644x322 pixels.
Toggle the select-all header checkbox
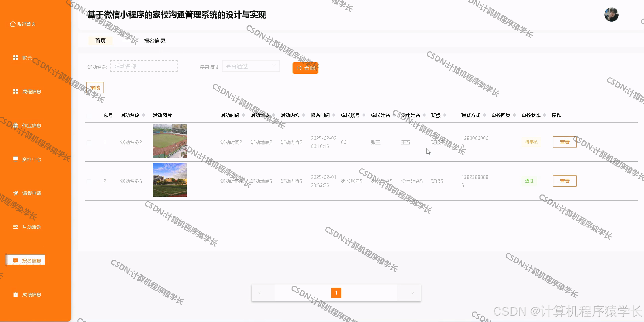coord(89,116)
